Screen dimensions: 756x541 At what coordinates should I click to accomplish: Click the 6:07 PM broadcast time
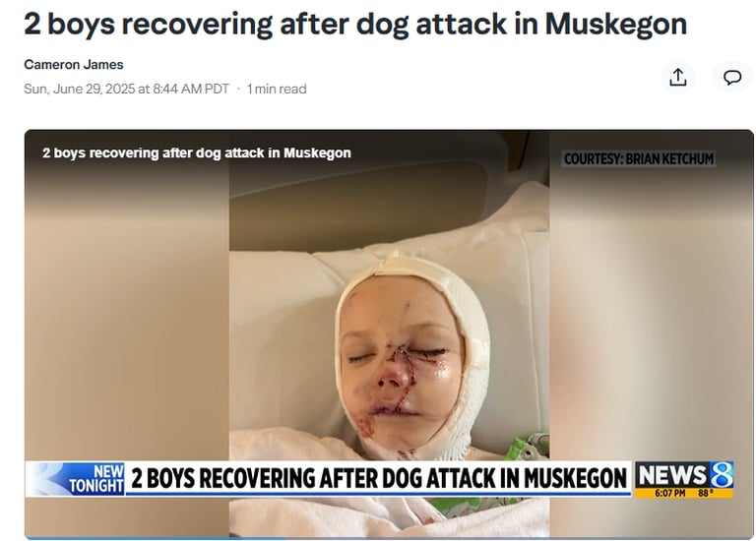pos(669,494)
